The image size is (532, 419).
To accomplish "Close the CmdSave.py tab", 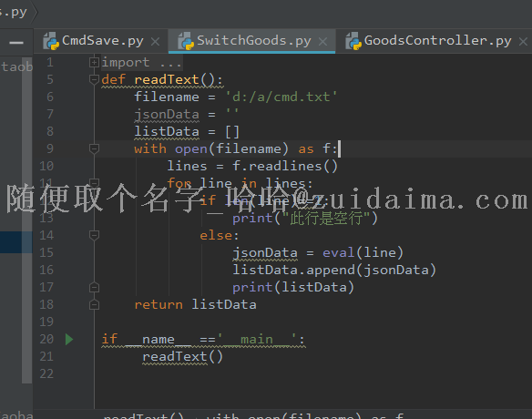I will [155, 41].
